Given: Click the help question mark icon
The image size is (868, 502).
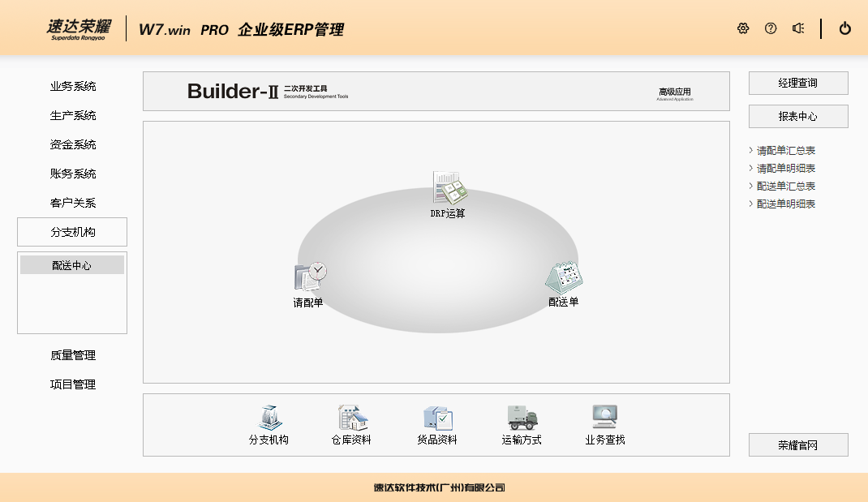Looking at the screenshot, I should pos(771,28).
